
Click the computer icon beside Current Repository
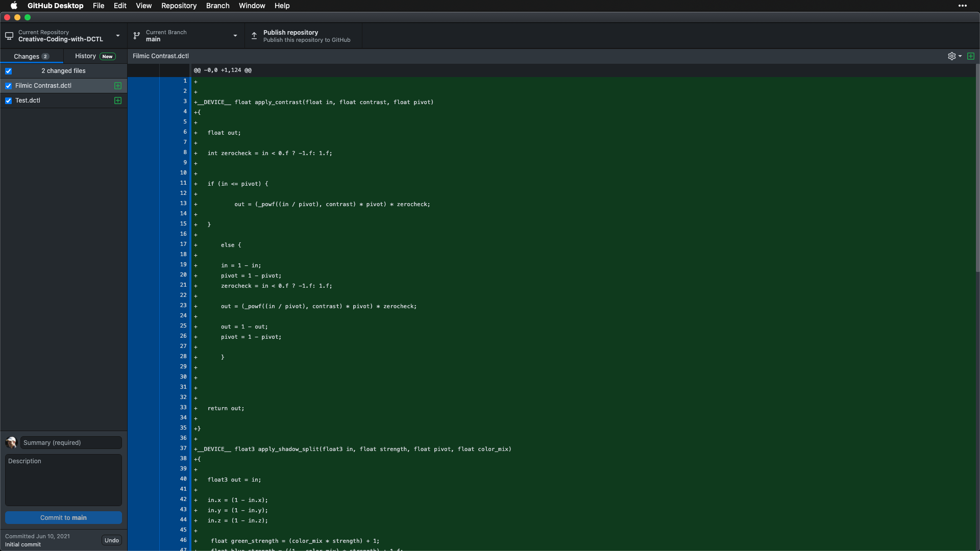click(x=9, y=36)
